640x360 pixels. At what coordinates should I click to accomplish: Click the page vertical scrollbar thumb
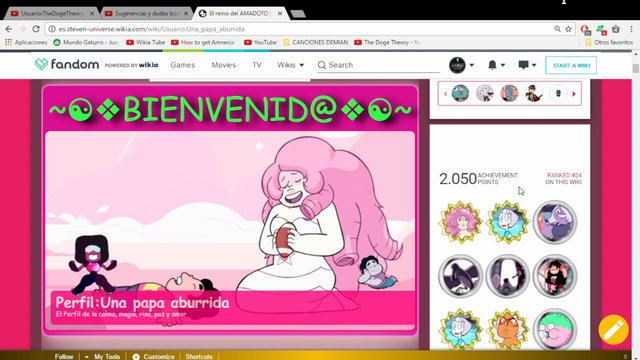pos(636,68)
